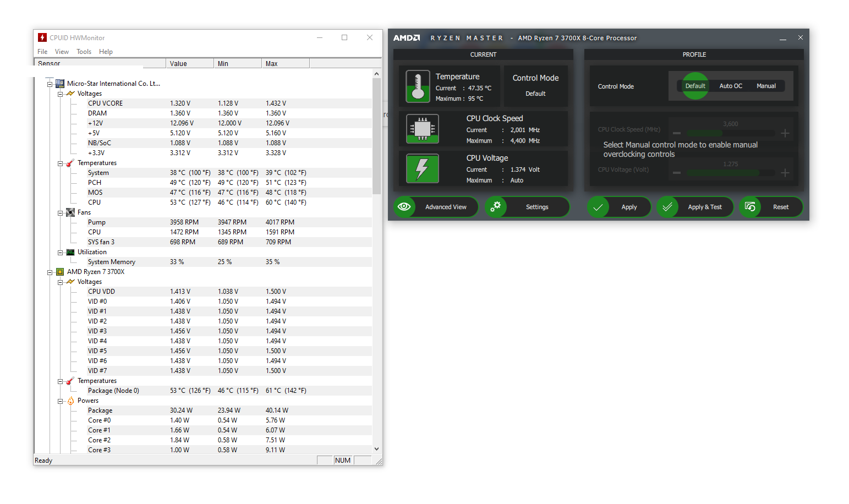The image size is (849, 504).
Task: Collapse the motherboard Temperatures group
Action: point(60,163)
